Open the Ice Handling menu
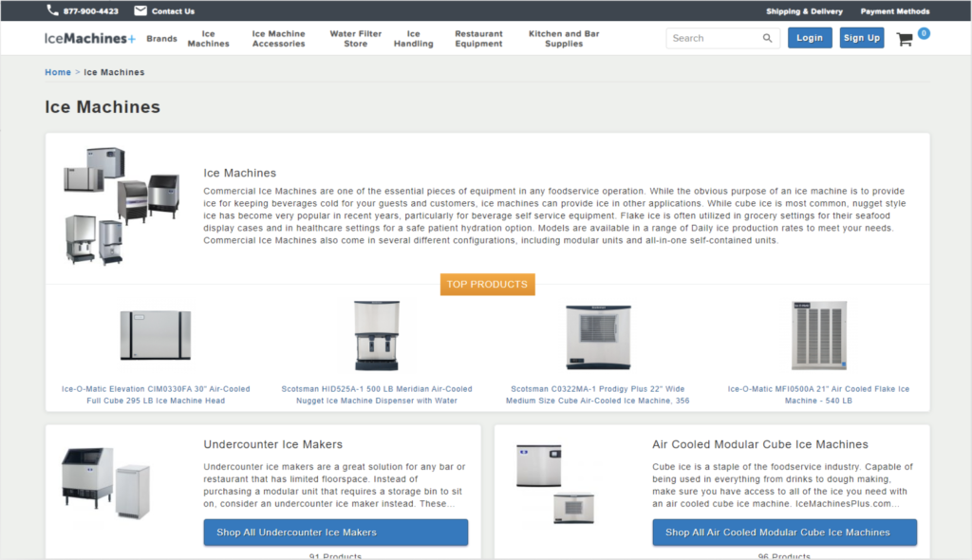This screenshot has height=560, width=972. (414, 39)
